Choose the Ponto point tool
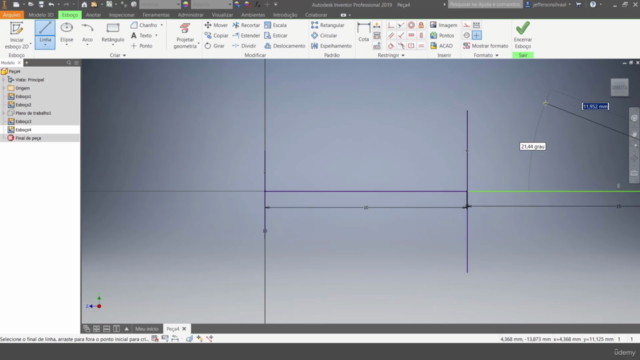640x360 pixels. (141, 46)
